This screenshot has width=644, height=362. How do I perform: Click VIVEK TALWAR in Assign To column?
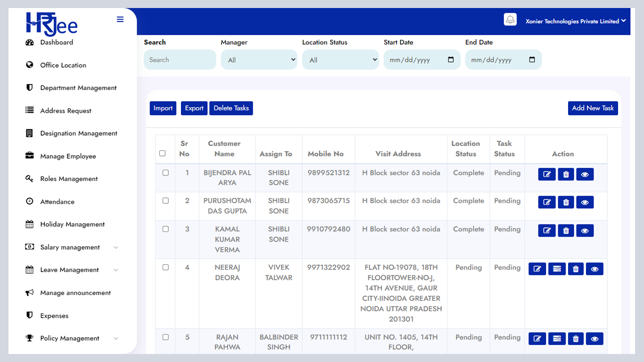click(279, 272)
